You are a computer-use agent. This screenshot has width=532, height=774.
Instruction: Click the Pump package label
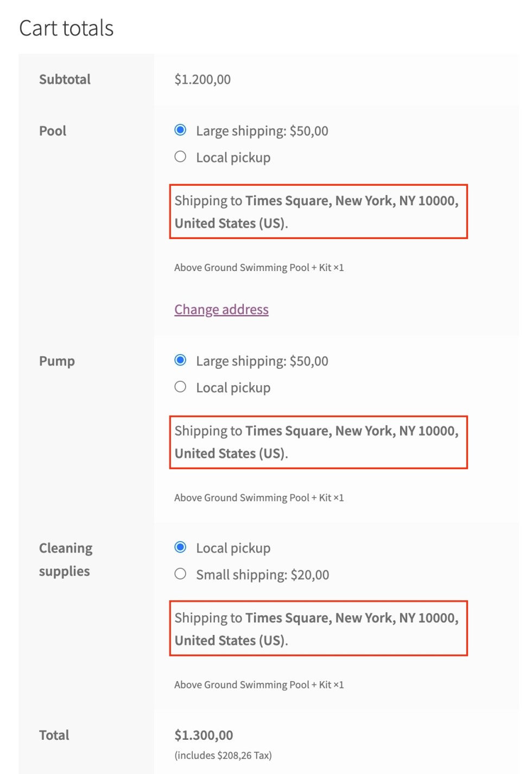57,361
